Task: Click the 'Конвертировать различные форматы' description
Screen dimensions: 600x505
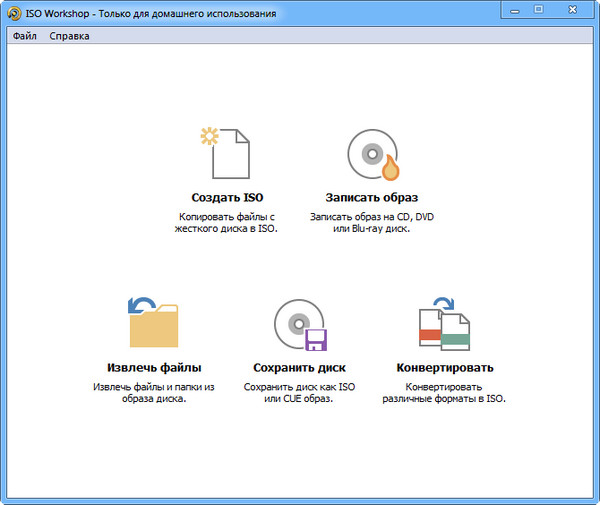Action: point(444,392)
